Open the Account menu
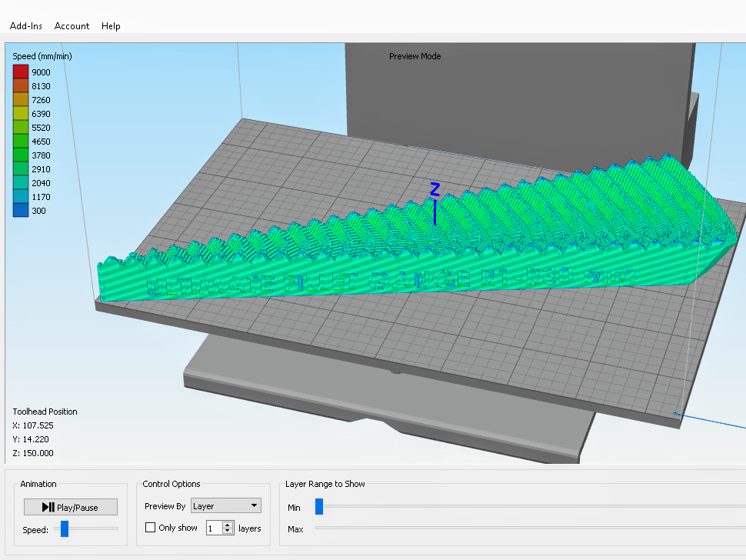 point(72,25)
